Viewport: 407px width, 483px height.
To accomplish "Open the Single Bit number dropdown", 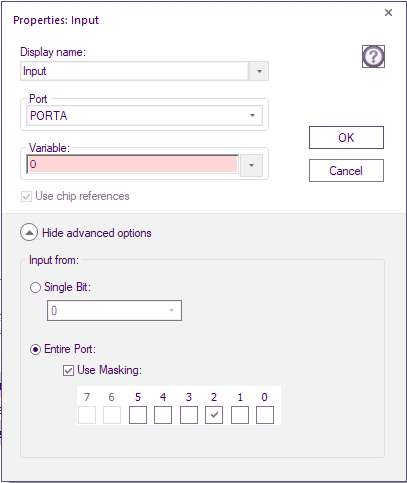I will pyautogui.click(x=114, y=311).
